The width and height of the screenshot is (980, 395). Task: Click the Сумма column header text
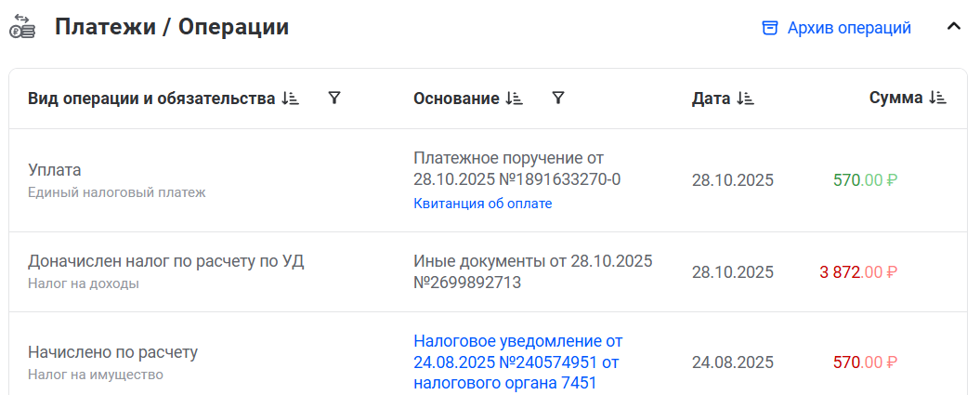coord(895,98)
